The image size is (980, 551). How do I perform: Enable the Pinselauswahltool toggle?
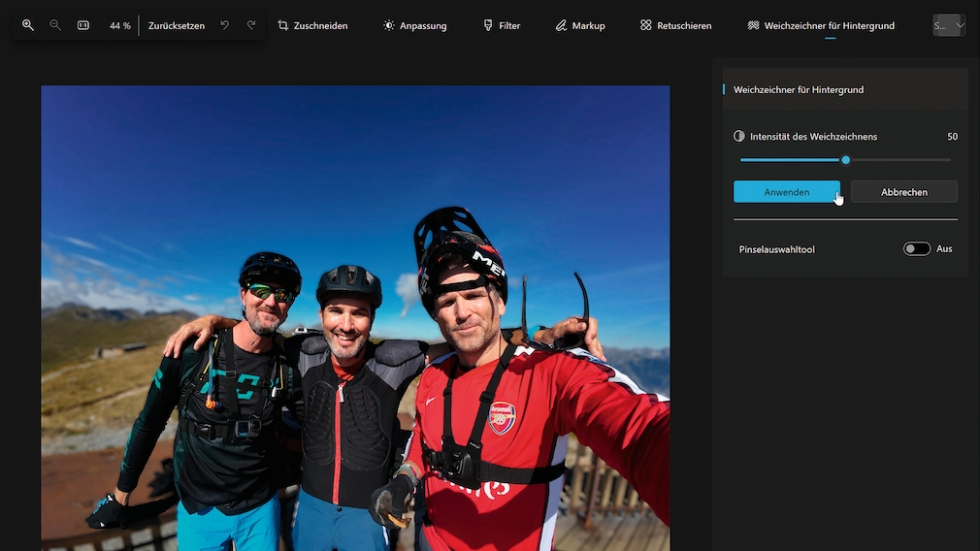[916, 249]
